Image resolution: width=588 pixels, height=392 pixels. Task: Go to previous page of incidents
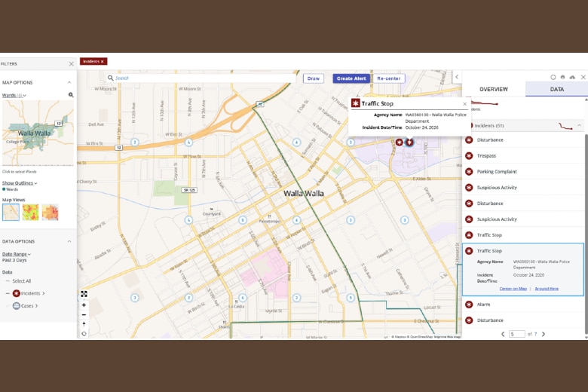(503, 334)
